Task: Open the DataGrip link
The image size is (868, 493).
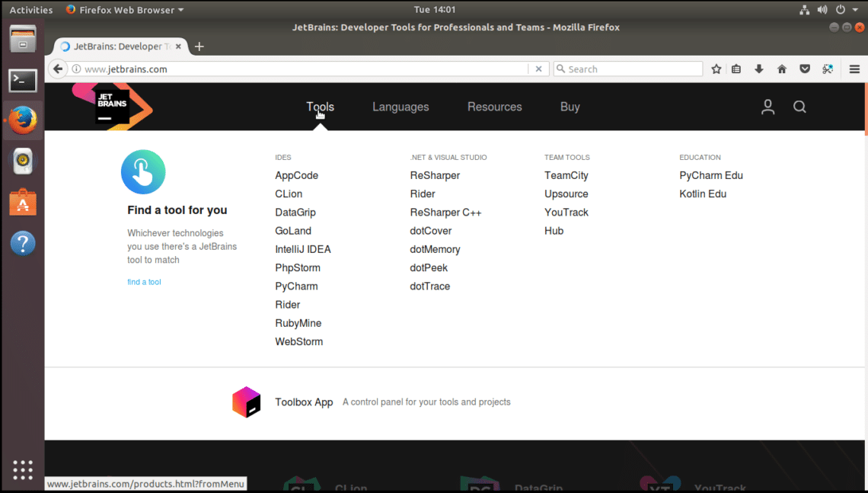Action: [295, 212]
